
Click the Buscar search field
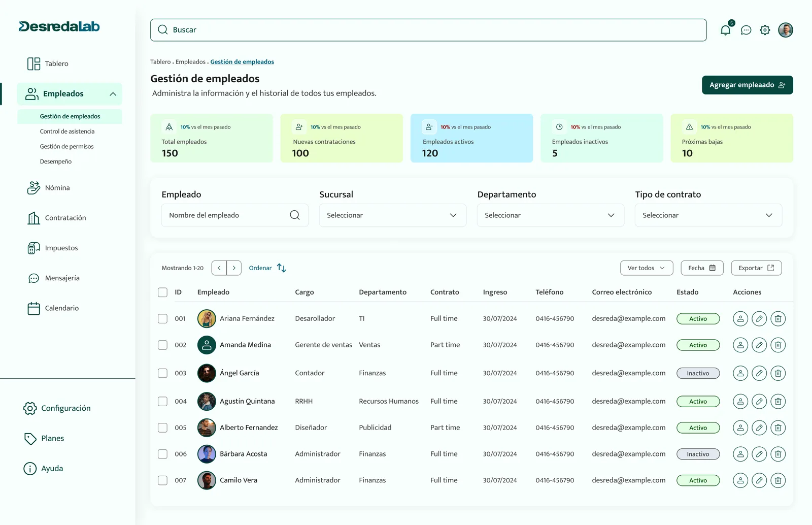[x=428, y=30]
